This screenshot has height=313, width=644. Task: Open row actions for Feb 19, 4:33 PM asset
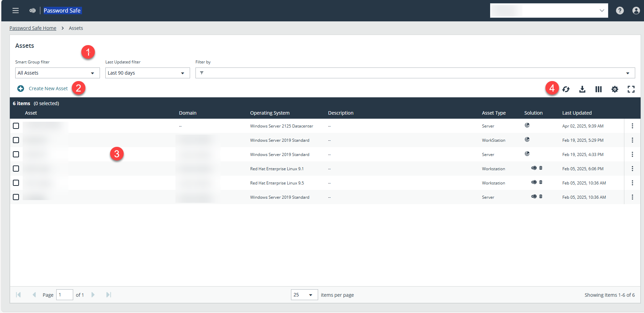tap(632, 154)
